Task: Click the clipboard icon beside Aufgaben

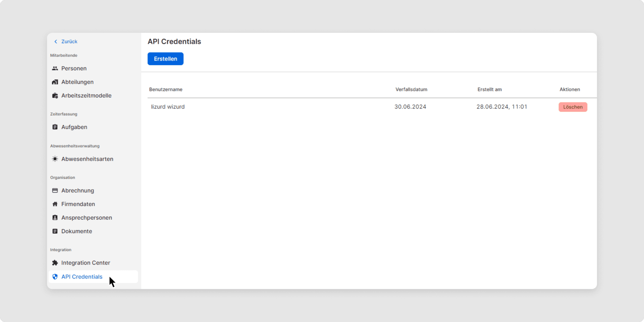Action: (x=55, y=127)
